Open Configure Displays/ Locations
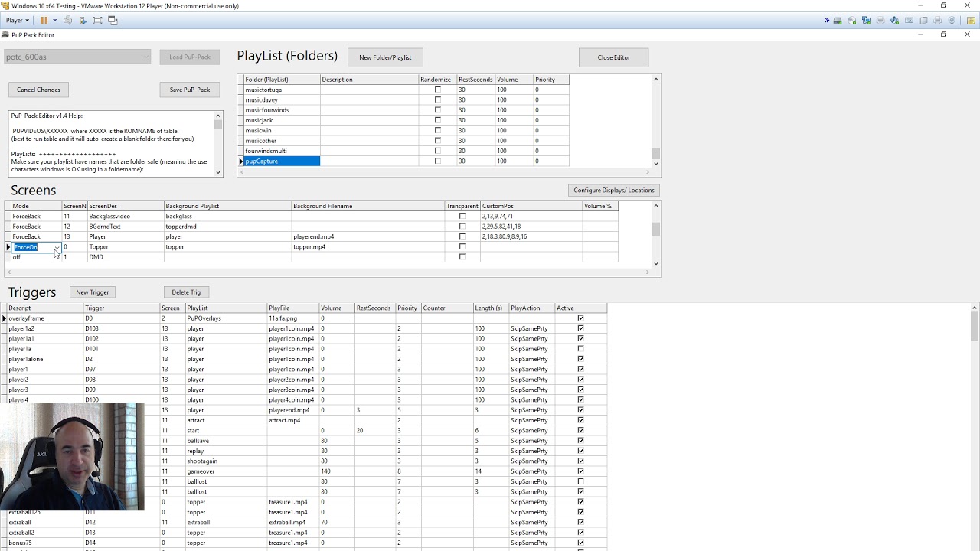980x551 pixels. [x=614, y=190]
